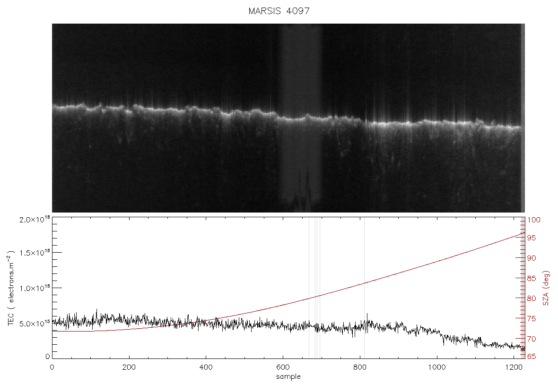Click the red SZA (deg) axis label
The image size is (558, 392).
(546, 288)
